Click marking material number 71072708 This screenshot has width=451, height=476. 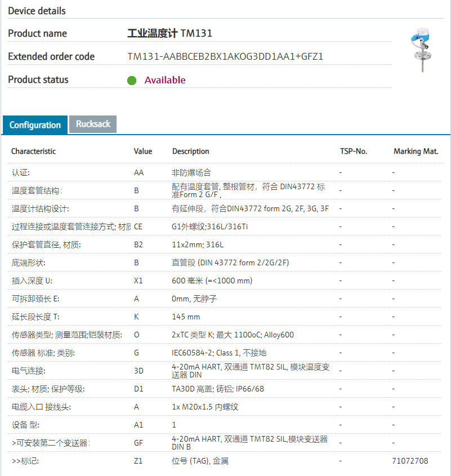pyautogui.click(x=410, y=461)
